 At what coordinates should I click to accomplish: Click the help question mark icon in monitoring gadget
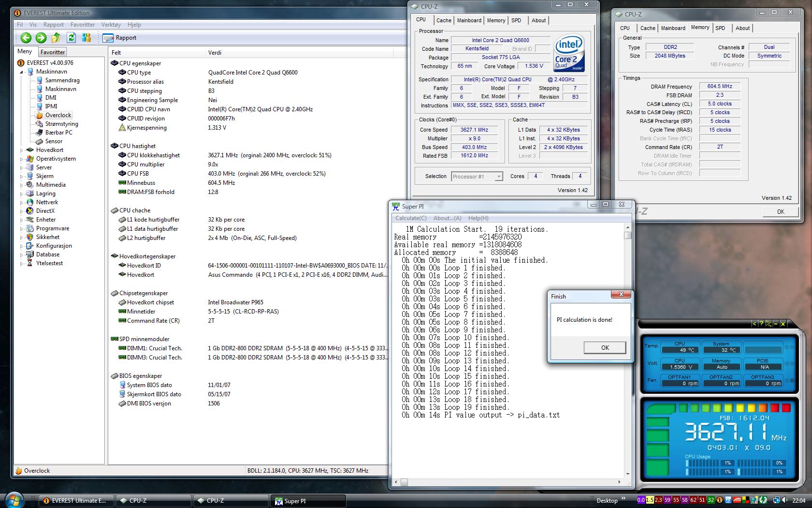click(761, 324)
